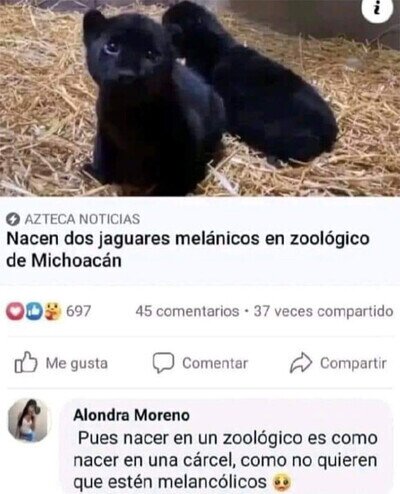
Task: Click the Azteca Noticias lightning badge icon
Action: 13,219
